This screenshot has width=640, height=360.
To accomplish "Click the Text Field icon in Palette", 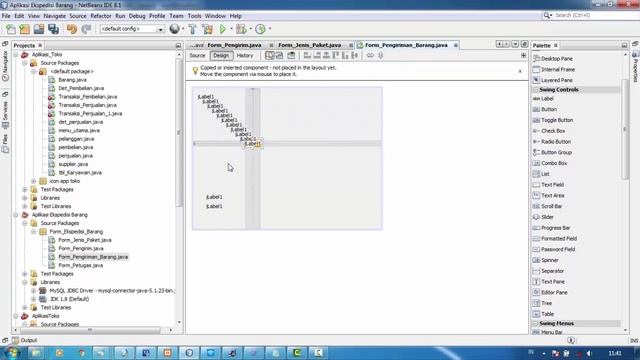I will point(537,185).
